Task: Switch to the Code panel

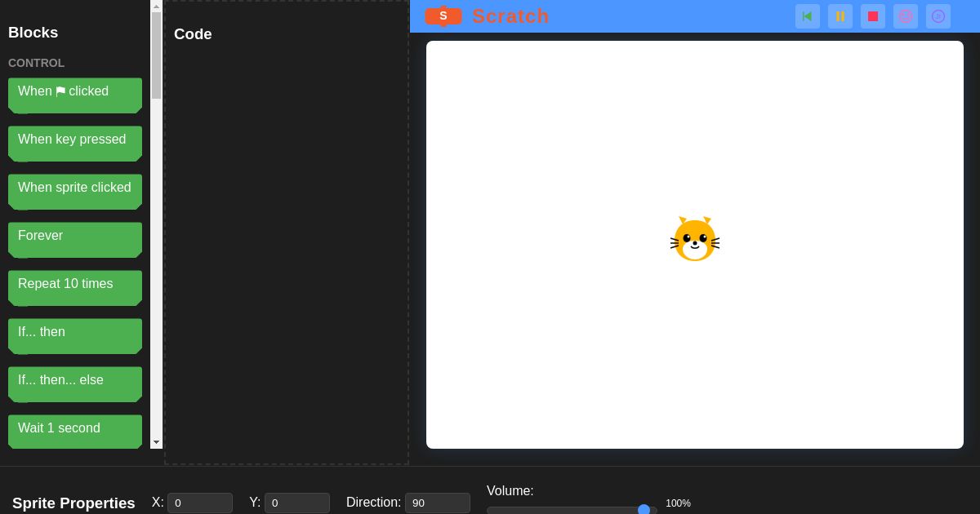Action: pyautogui.click(x=193, y=34)
